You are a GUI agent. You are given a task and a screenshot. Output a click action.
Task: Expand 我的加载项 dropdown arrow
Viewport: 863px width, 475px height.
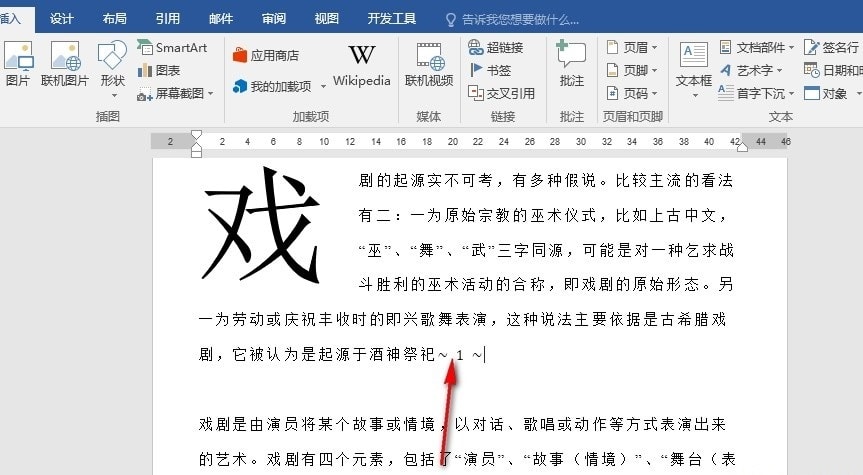(323, 86)
